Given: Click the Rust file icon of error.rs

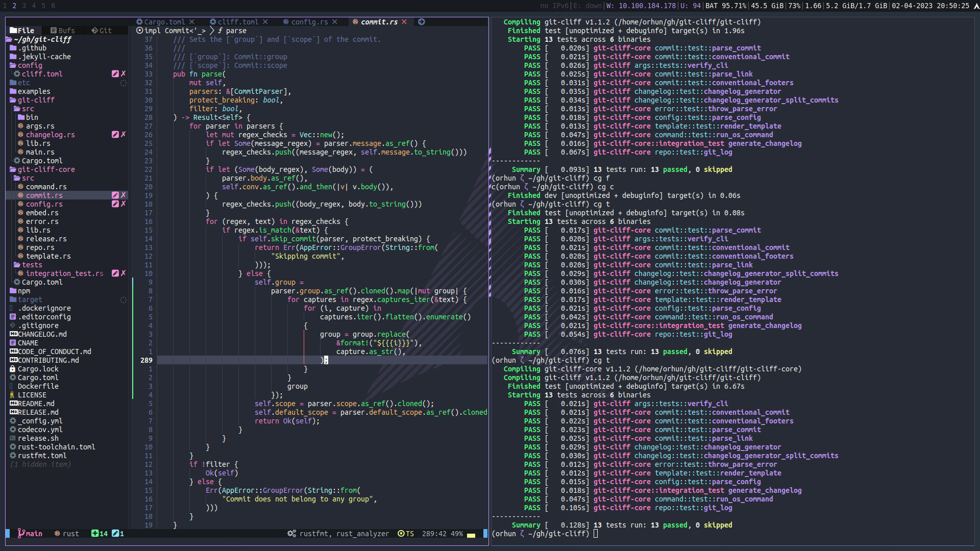Looking at the screenshot, I should pyautogui.click(x=21, y=221).
